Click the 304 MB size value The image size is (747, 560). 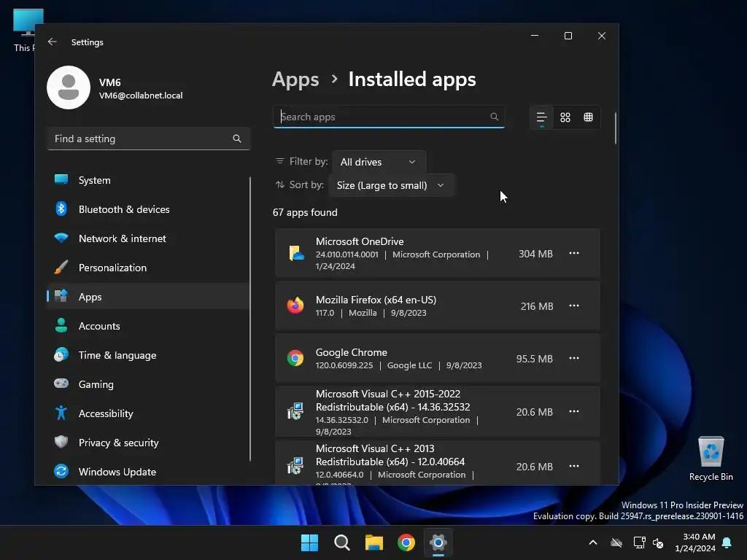(535, 254)
